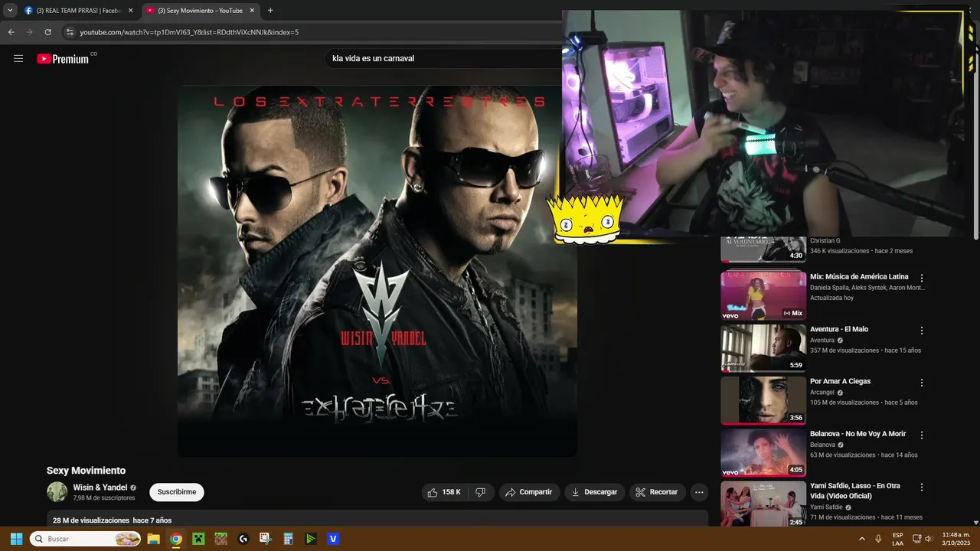This screenshot has width=980, height=551.
Task: Open the blue V app in taskbar
Action: 333,539
